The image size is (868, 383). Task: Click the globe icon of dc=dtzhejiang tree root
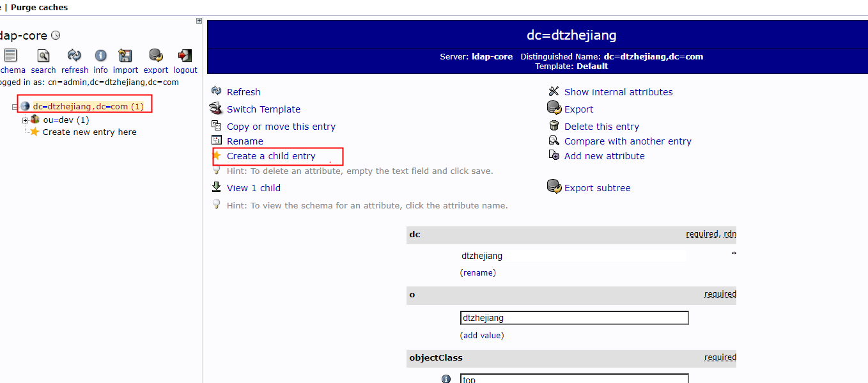pyautogui.click(x=26, y=106)
